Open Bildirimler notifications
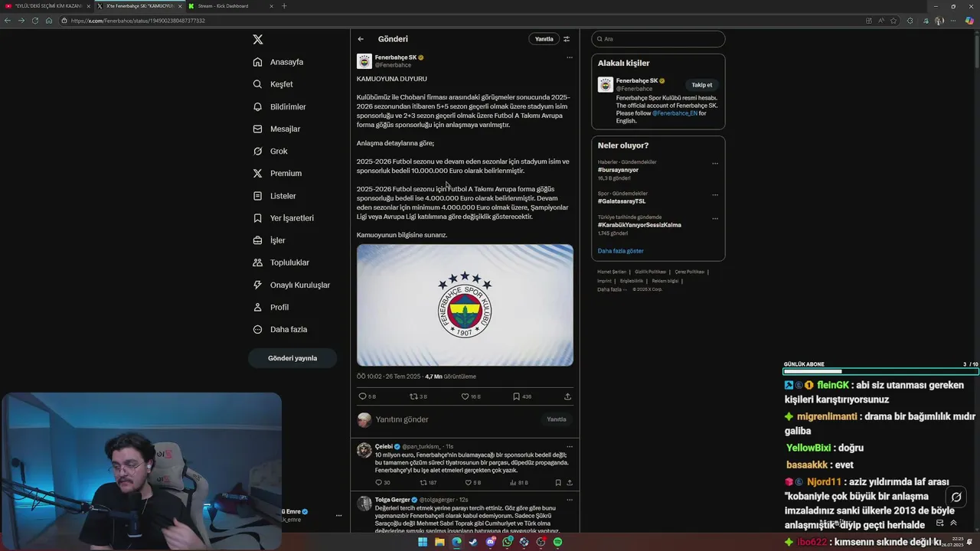The width and height of the screenshot is (980, 551). pyautogui.click(x=279, y=106)
